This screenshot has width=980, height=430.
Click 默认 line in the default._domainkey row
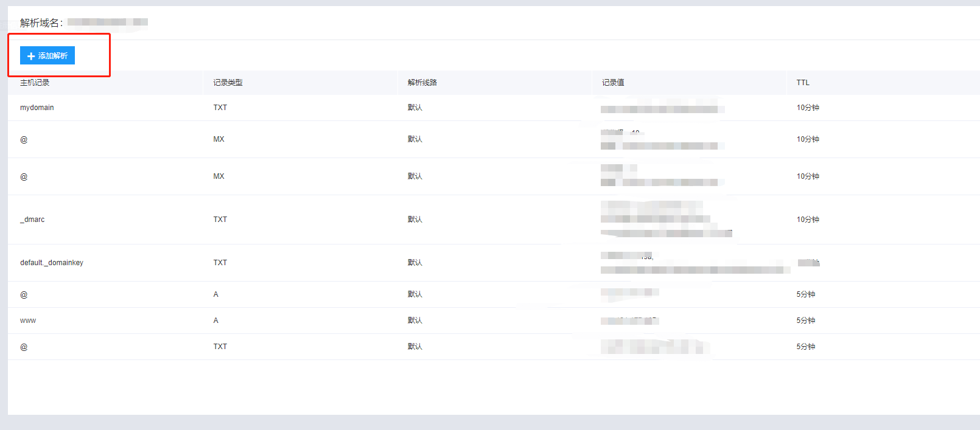(415, 263)
